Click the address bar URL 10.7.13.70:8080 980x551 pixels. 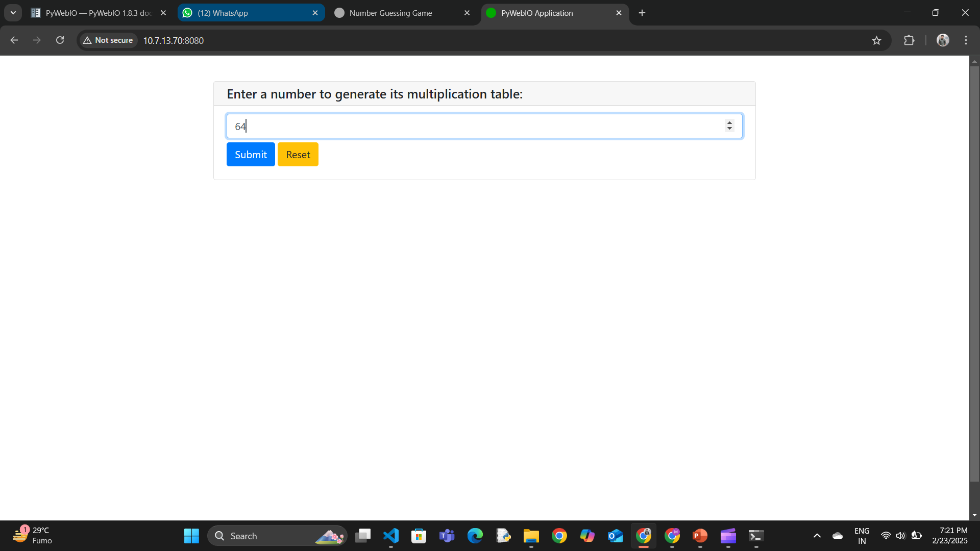(174, 40)
